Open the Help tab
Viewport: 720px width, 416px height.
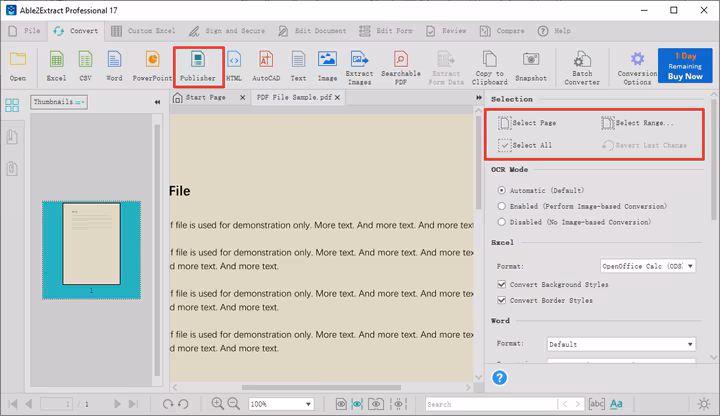pyautogui.click(x=554, y=31)
